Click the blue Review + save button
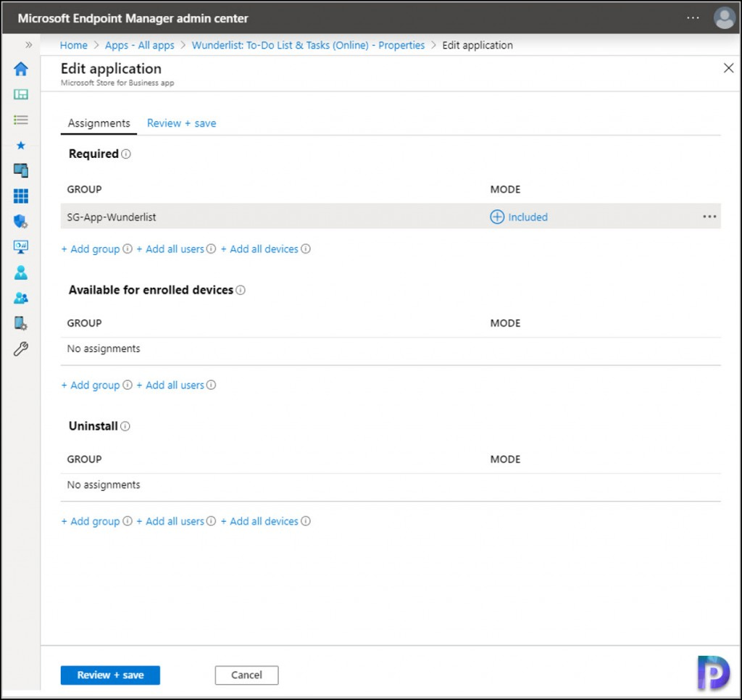 tap(110, 675)
